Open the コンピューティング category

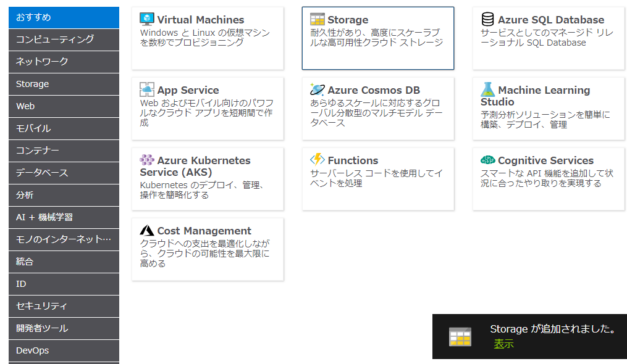[x=64, y=39]
